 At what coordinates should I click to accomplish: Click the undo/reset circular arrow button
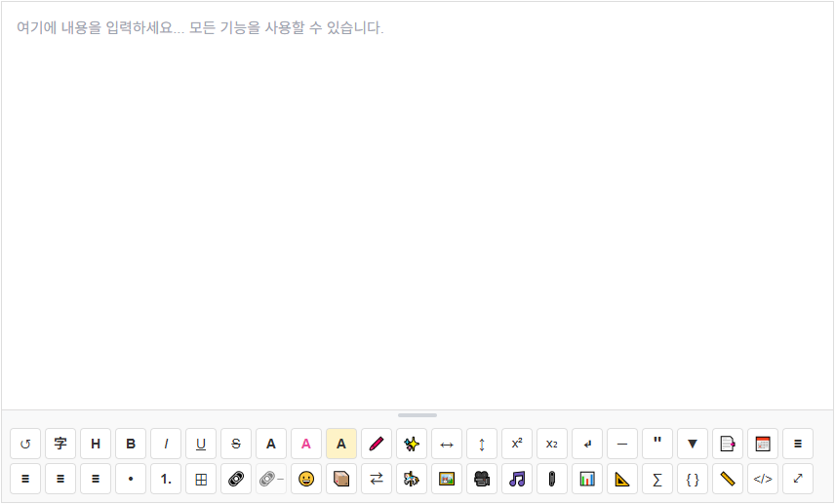(25, 444)
